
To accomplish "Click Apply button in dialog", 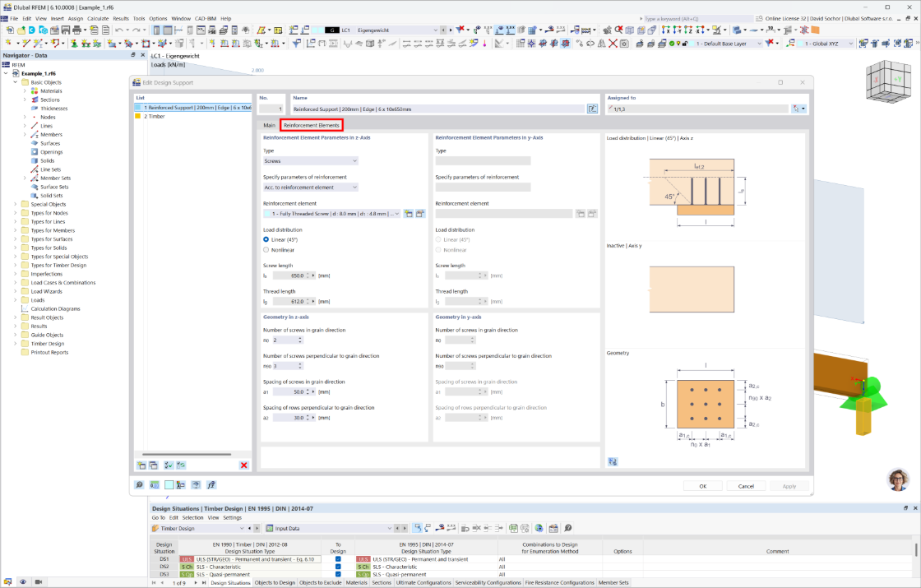I will coord(789,486).
